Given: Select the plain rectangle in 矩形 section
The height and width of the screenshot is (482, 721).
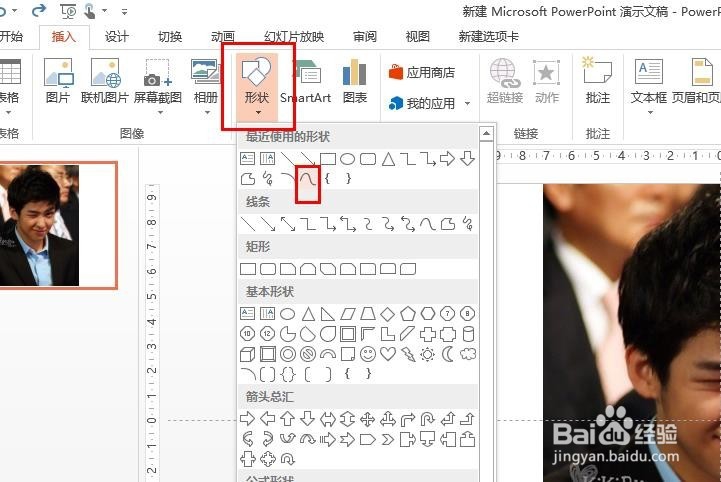Looking at the screenshot, I should 248,269.
